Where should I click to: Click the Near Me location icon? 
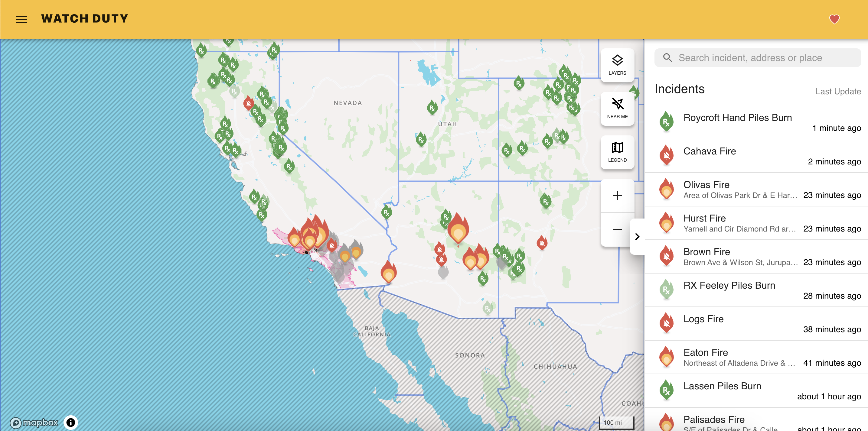coord(617,109)
